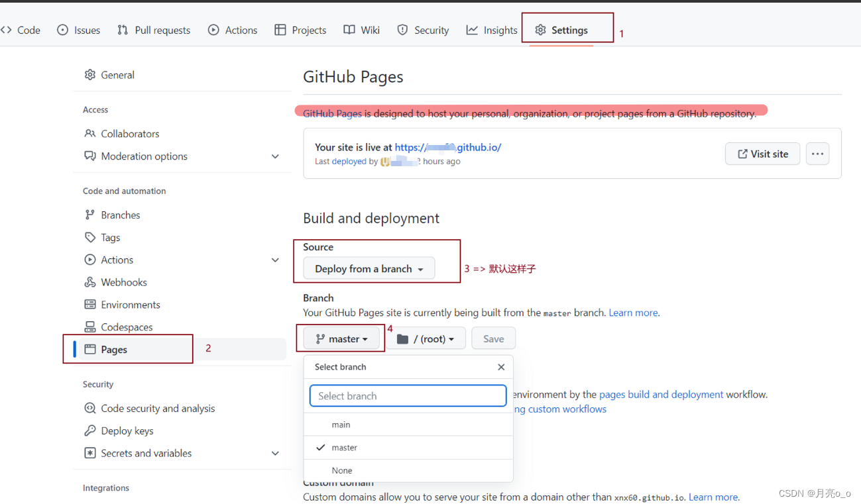Screen dimensions: 861x504
Task: Click the gear icon beside General
Action: (x=90, y=75)
